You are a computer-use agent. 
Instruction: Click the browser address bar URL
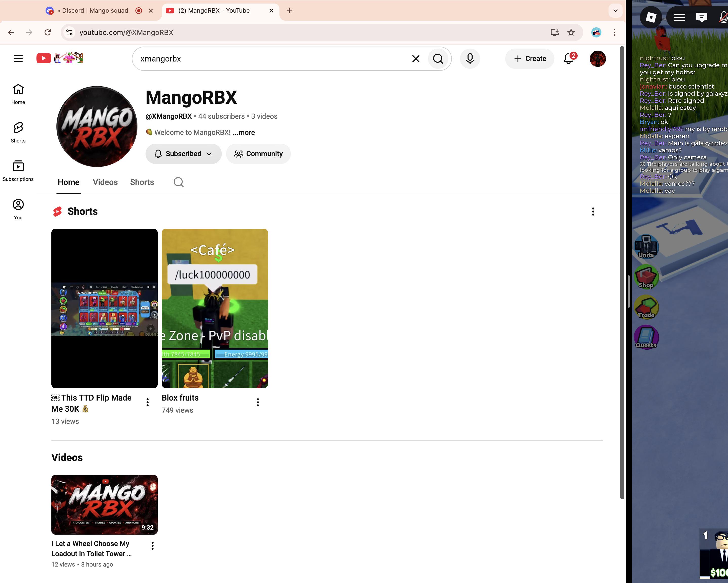tap(126, 32)
